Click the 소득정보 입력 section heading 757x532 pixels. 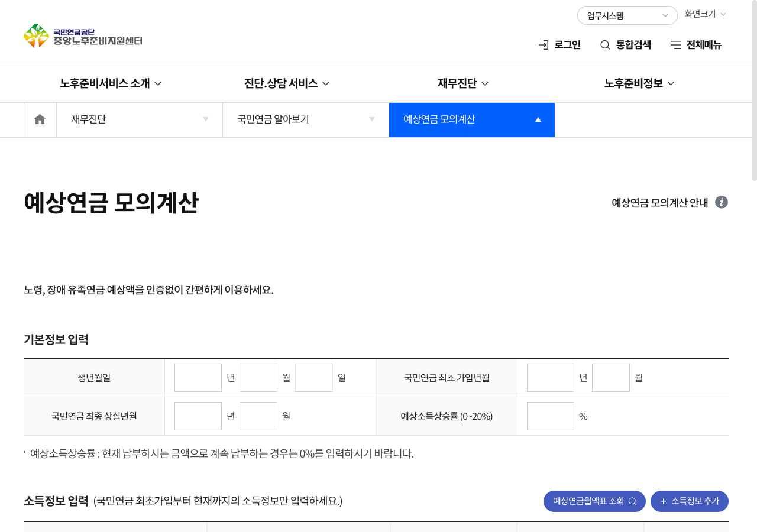click(56, 501)
